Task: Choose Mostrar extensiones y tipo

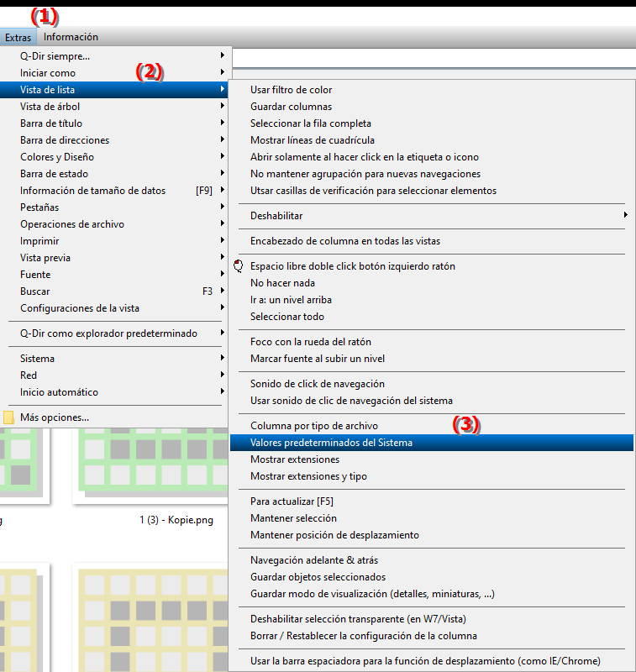Action: coord(308,476)
